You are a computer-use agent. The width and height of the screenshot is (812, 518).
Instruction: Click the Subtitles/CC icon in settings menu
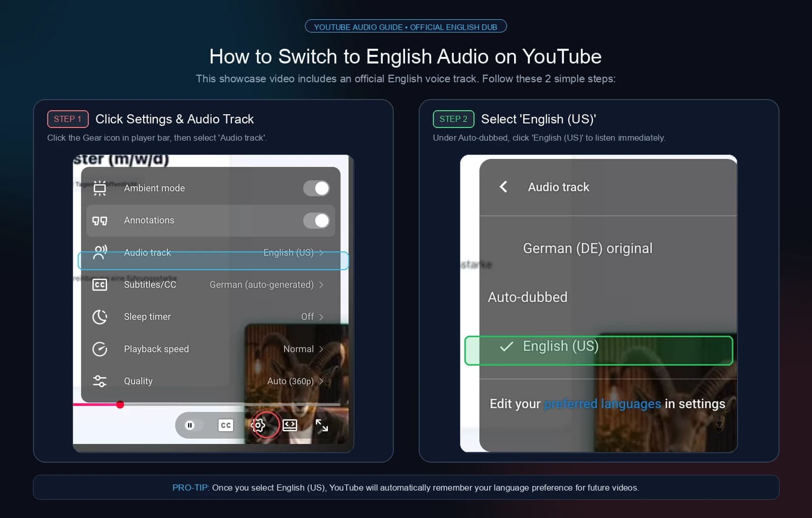[x=100, y=285]
